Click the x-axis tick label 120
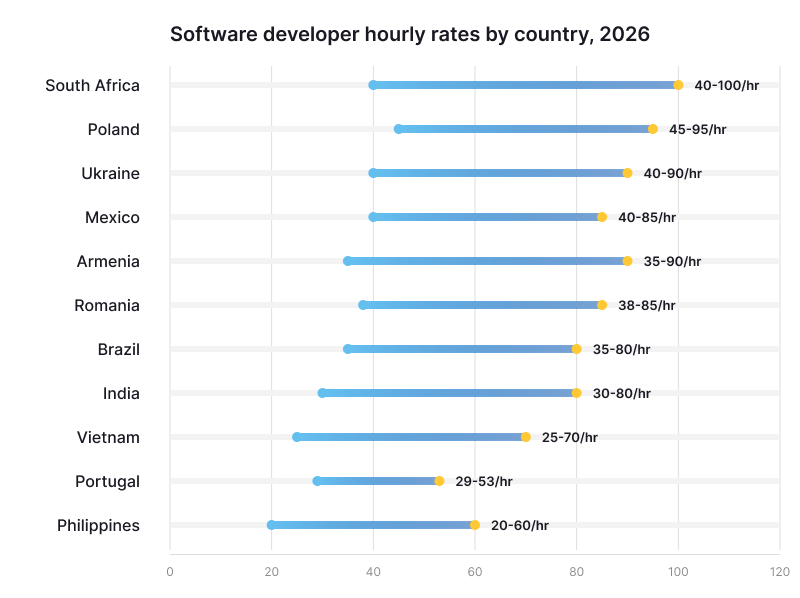 coord(780,572)
